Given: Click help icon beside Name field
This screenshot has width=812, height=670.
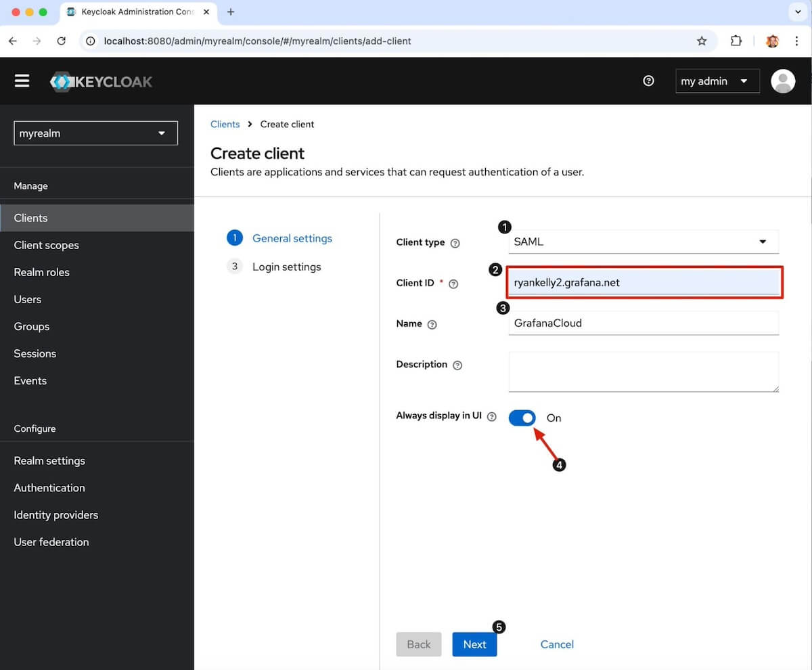Looking at the screenshot, I should pyautogui.click(x=432, y=325).
